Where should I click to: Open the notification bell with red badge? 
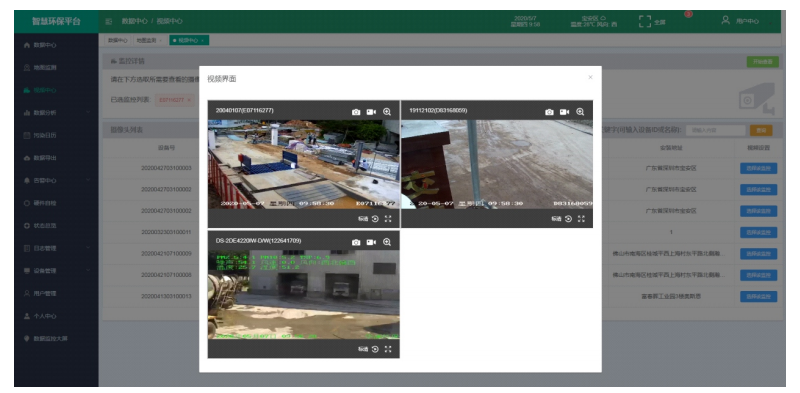[x=688, y=15]
